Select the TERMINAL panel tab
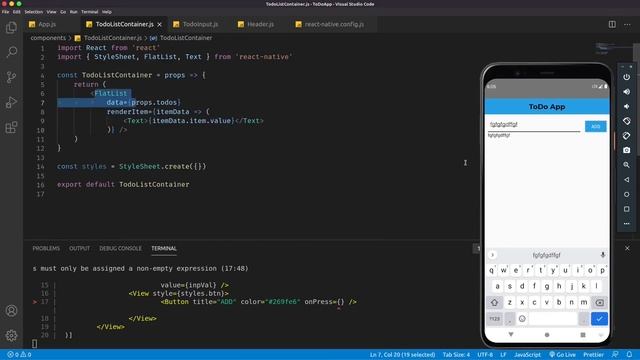 [164, 248]
